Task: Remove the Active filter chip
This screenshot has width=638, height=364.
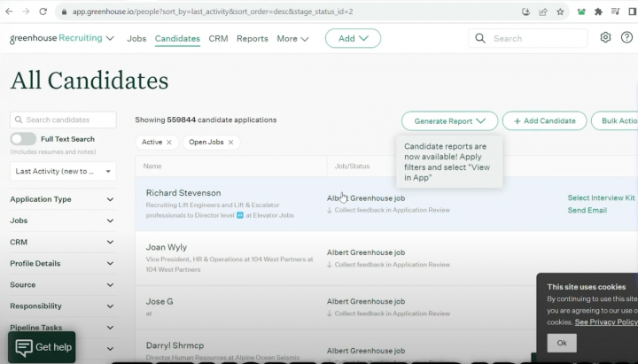Action: [168, 142]
